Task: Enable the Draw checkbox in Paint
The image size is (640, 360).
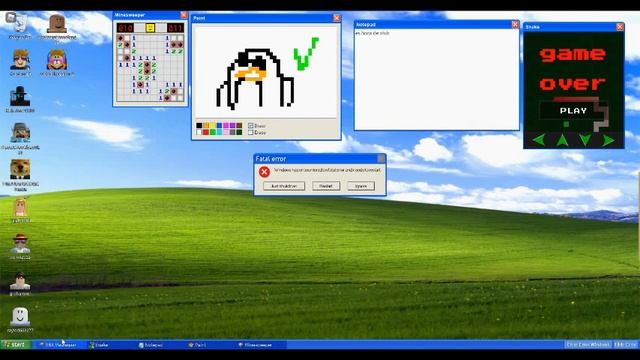Action: coord(251,126)
